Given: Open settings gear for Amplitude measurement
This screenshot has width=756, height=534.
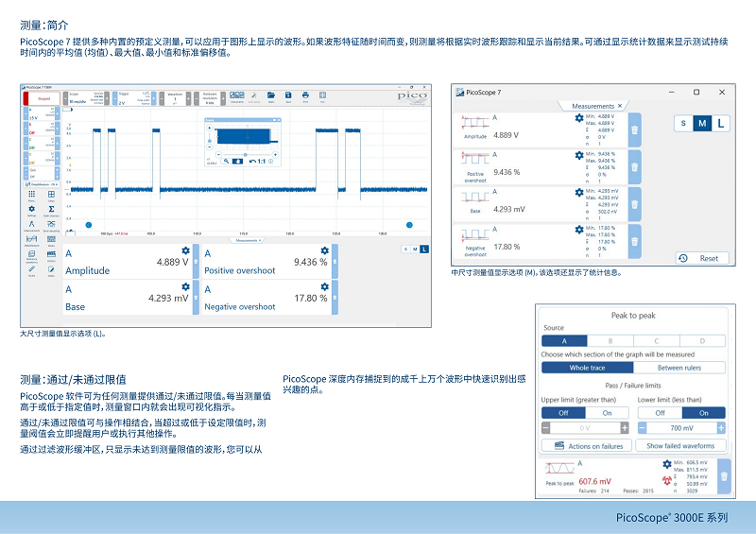Looking at the screenshot, I should tap(579, 118).
